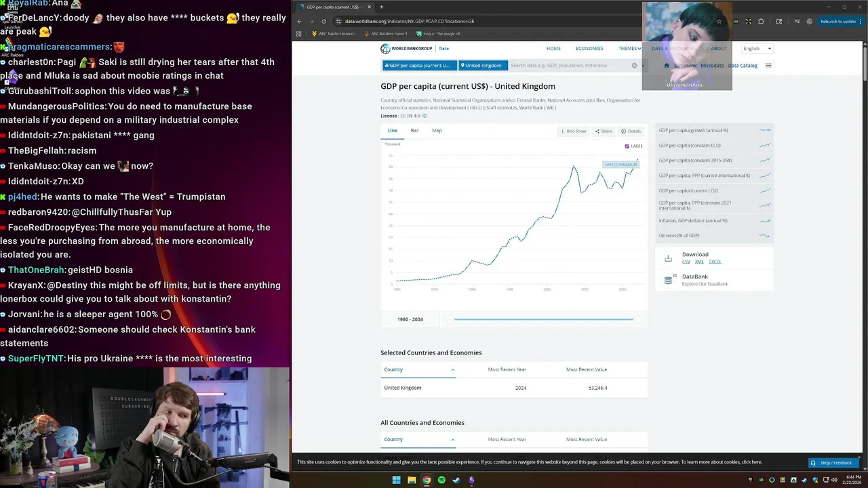Open the ARC Raiders Interac... bookmark
Viewport: 868px width, 488px height.
(334, 33)
